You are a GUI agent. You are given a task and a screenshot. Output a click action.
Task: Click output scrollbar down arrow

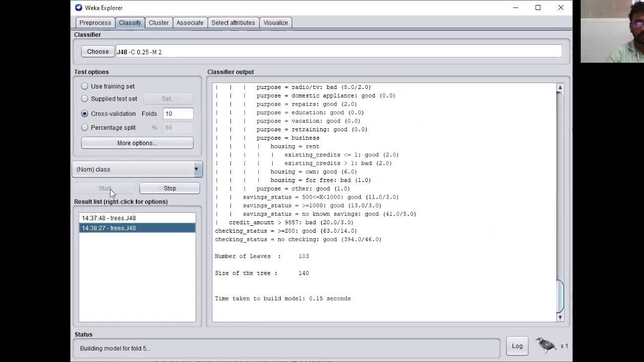click(560, 317)
